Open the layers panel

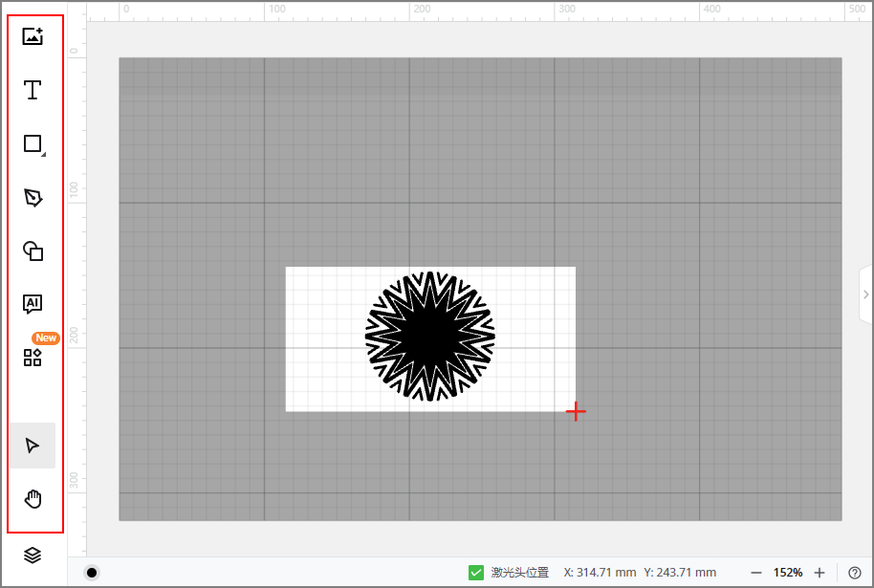click(x=33, y=555)
